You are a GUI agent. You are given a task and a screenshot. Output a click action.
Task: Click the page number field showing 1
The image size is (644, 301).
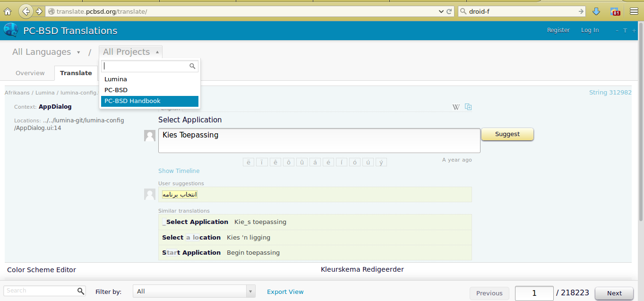pyautogui.click(x=534, y=293)
